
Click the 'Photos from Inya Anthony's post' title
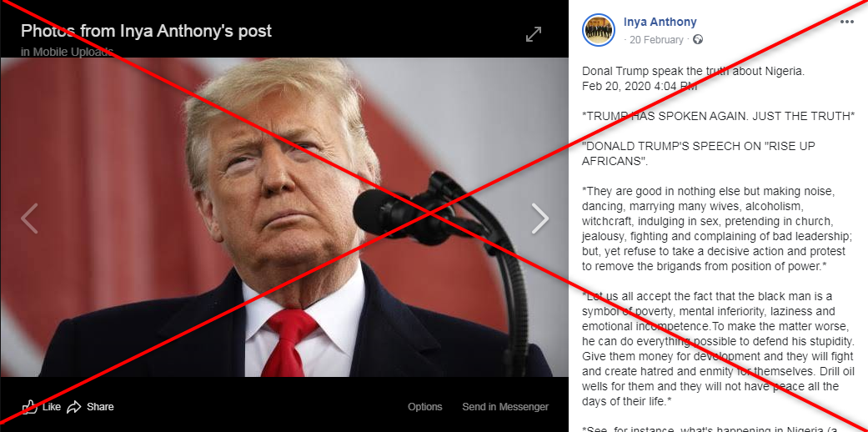tap(146, 31)
